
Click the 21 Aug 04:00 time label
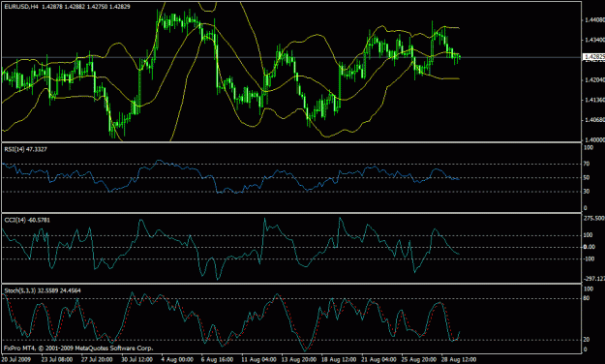coord(378,359)
